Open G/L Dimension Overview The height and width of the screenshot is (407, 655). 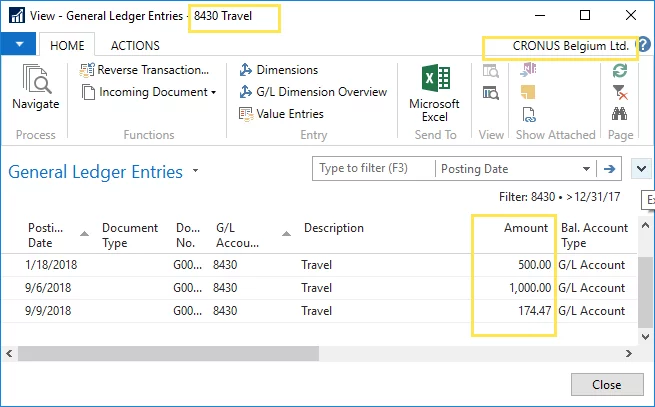point(312,92)
